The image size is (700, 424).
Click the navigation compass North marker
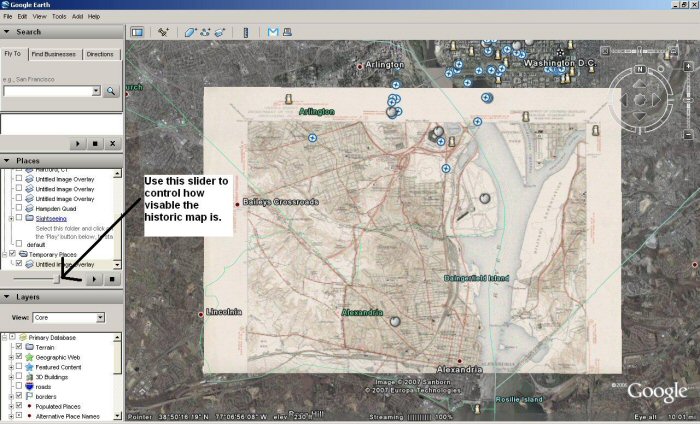click(640, 69)
